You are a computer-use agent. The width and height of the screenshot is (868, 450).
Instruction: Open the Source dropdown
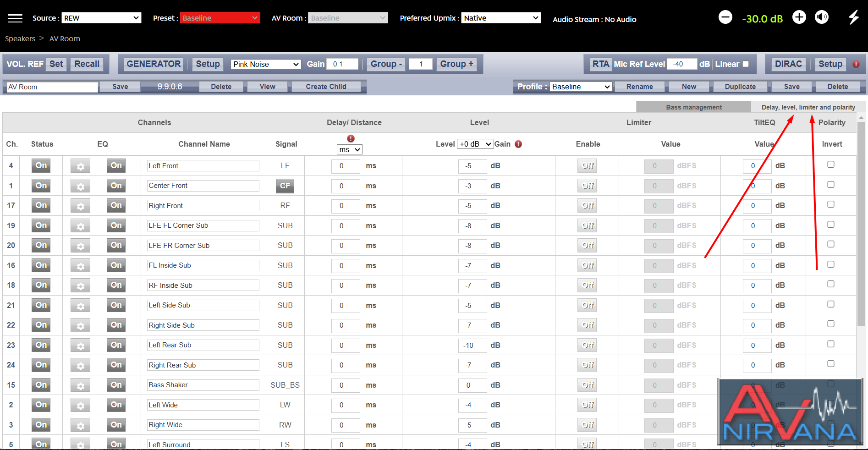pyautogui.click(x=101, y=18)
